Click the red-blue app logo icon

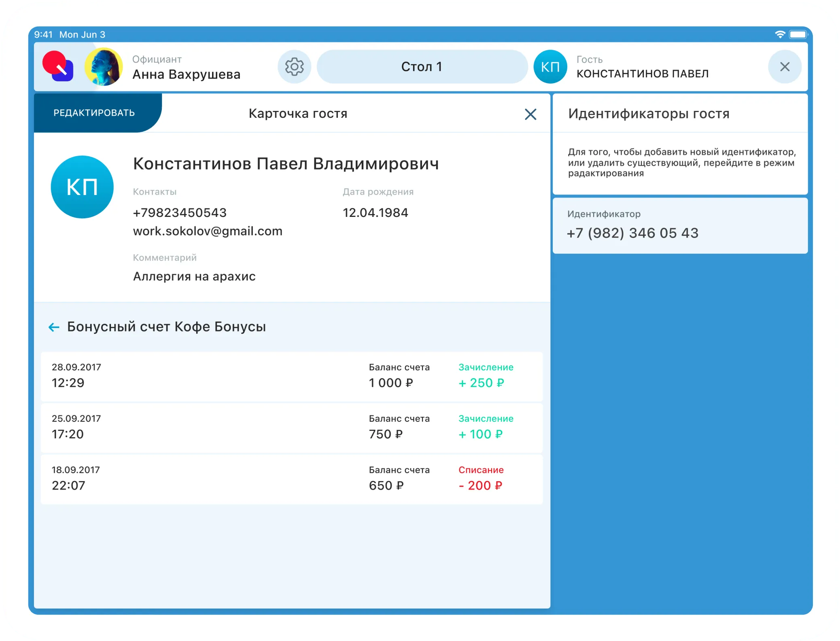click(x=58, y=66)
